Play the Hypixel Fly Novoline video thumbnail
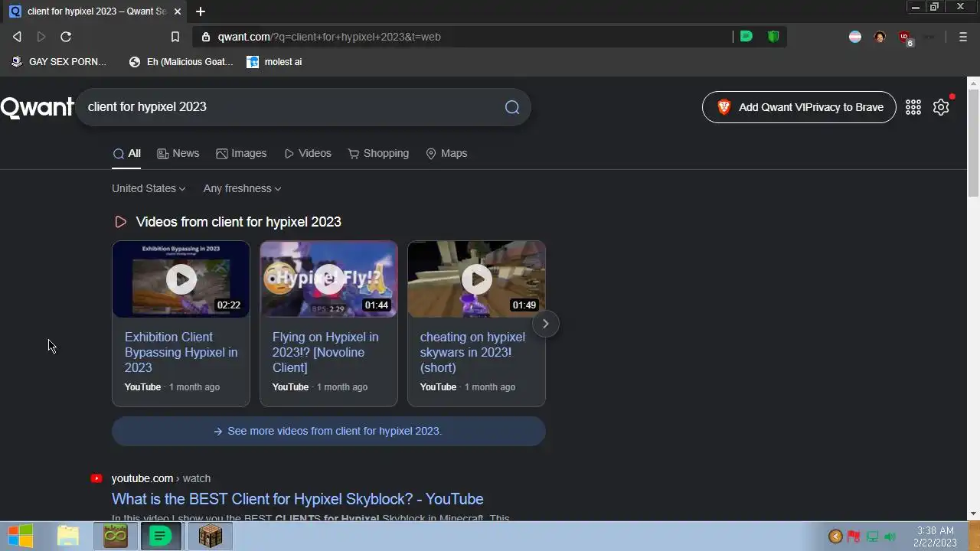980x551 pixels. [329, 279]
